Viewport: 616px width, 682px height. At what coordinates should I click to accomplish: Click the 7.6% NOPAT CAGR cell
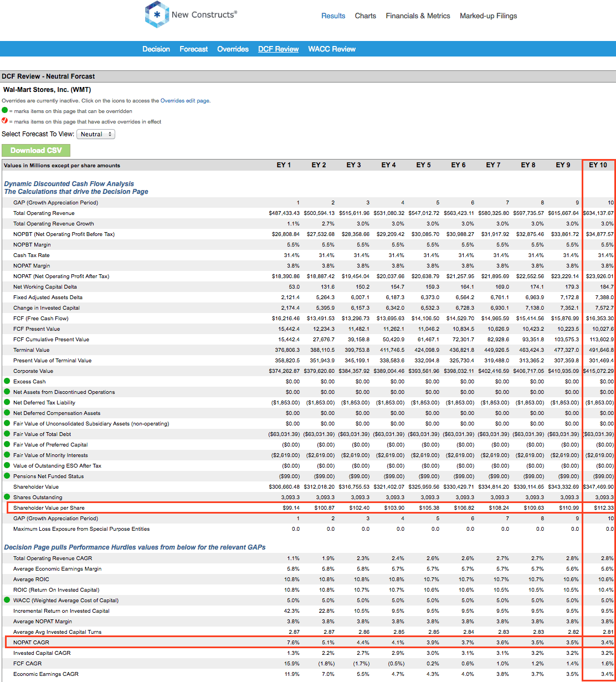tap(294, 643)
